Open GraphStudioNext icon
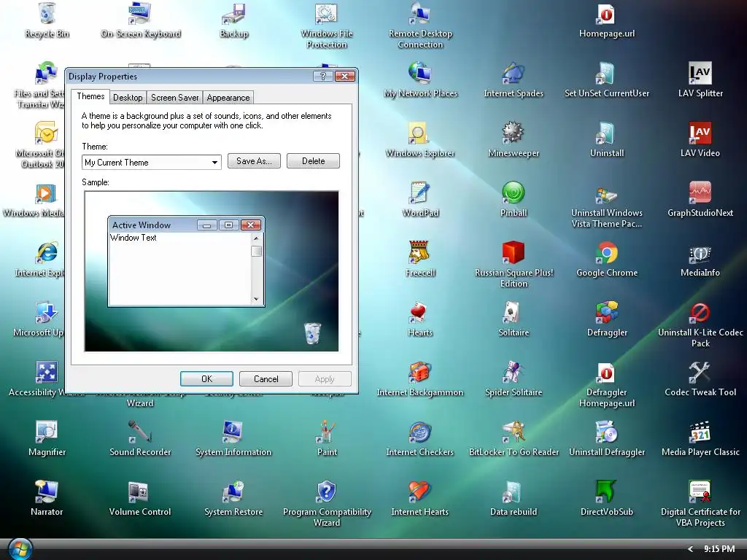Screen dimensions: 747x560 pyautogui.click(x=700, y=193)
